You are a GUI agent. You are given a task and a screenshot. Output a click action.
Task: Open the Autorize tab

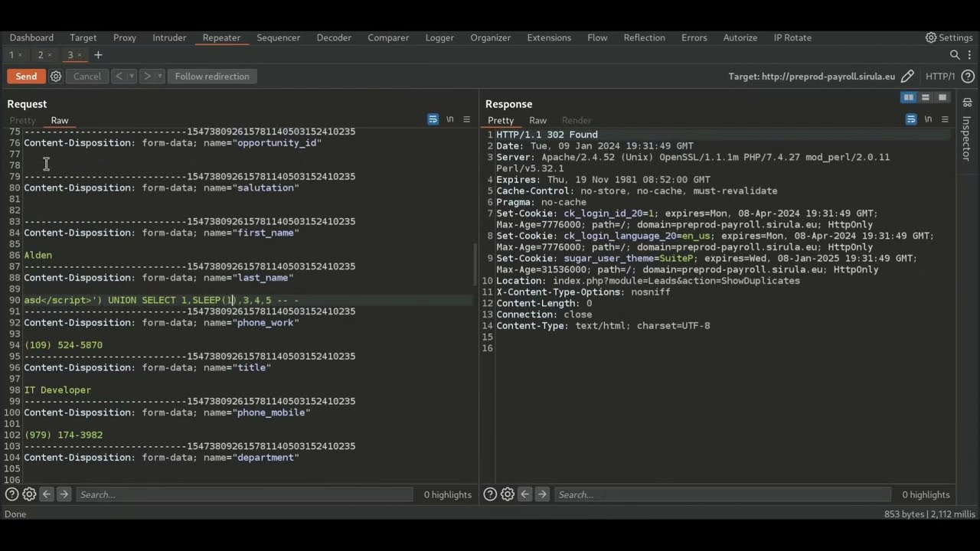click(x=740, y=37)
